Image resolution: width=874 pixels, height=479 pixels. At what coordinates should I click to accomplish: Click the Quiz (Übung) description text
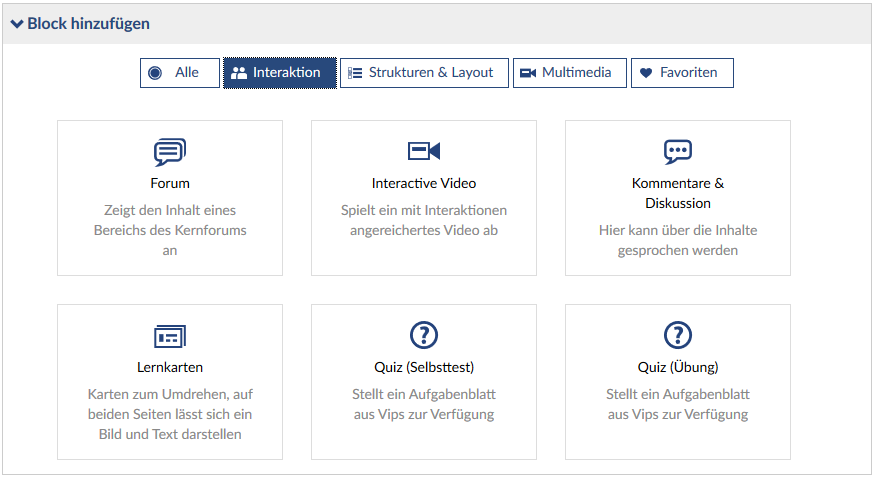point(678,404)
